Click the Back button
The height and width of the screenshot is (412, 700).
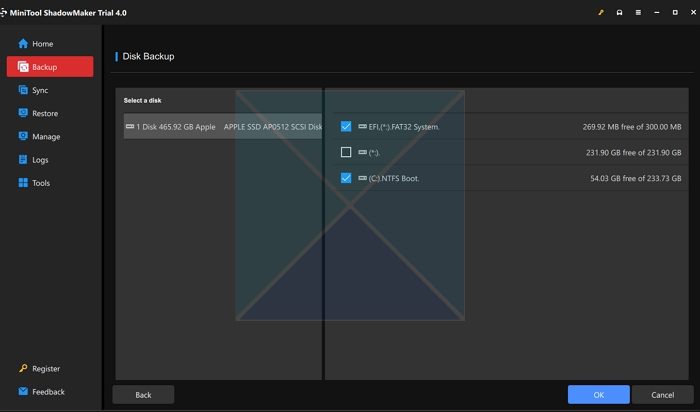pos(143,395)
